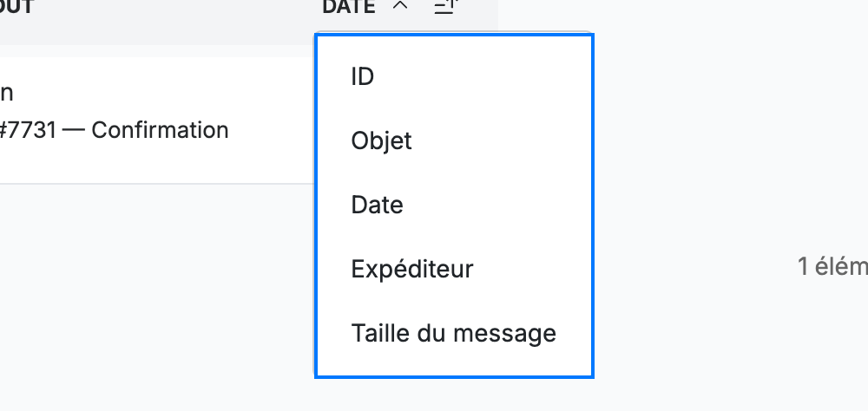Screen dimensions: 868x411
Task: Sort by Expéditeur
Action: pyautogui.click(x=454, y=269)
